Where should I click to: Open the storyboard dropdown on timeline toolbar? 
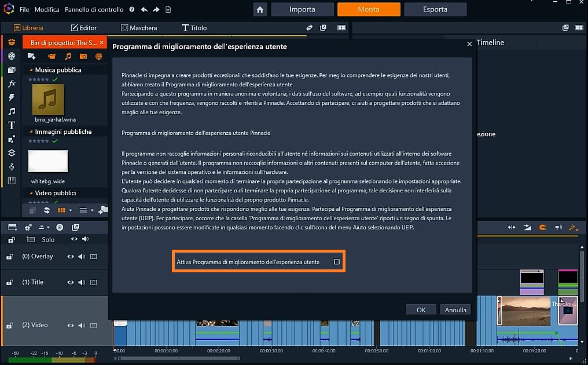12,227
